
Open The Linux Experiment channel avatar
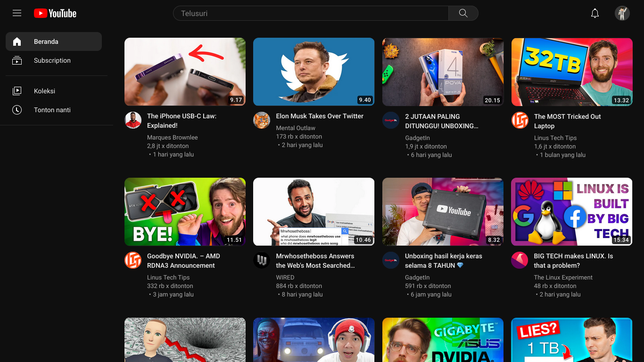(520, 260)
